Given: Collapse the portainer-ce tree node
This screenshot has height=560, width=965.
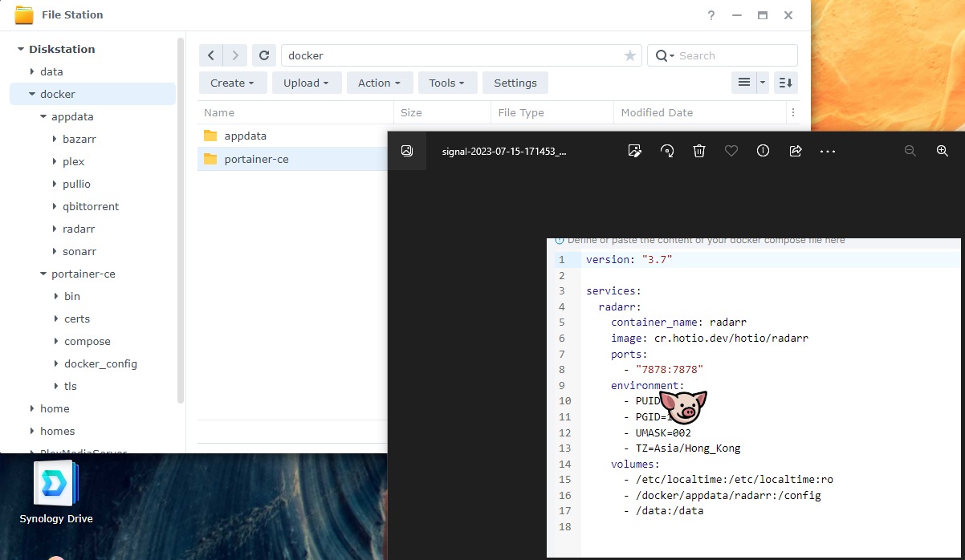Looking at the screenshot, I should pyautogui.click(x=43, y=274).
